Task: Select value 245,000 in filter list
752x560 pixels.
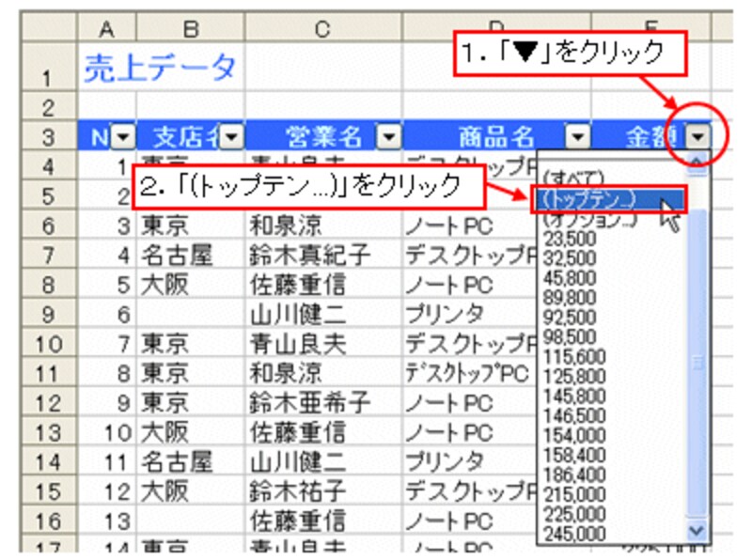Action: (x=574, y=533)
